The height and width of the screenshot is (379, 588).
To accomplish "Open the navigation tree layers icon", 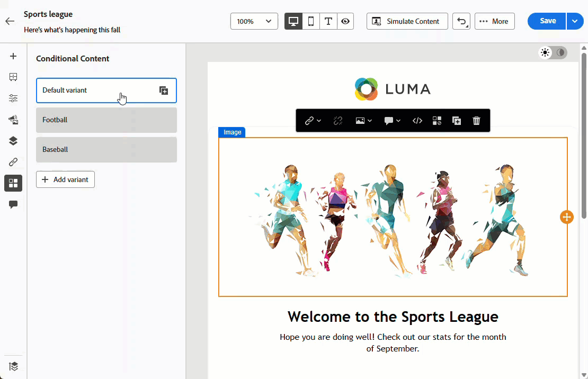I will tap(13, 141).
